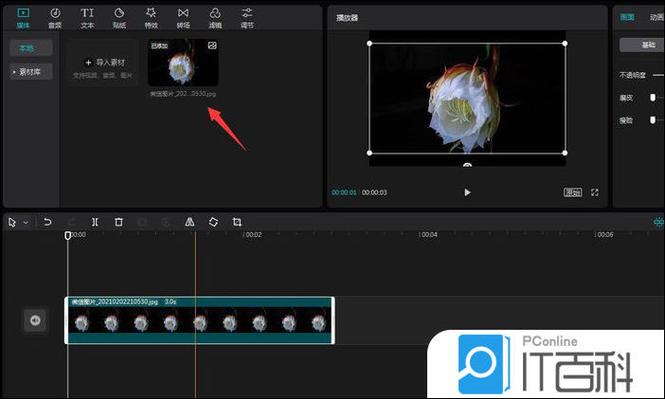Open the Adjust (调节) sliders icon

click(x=247, y=18)
